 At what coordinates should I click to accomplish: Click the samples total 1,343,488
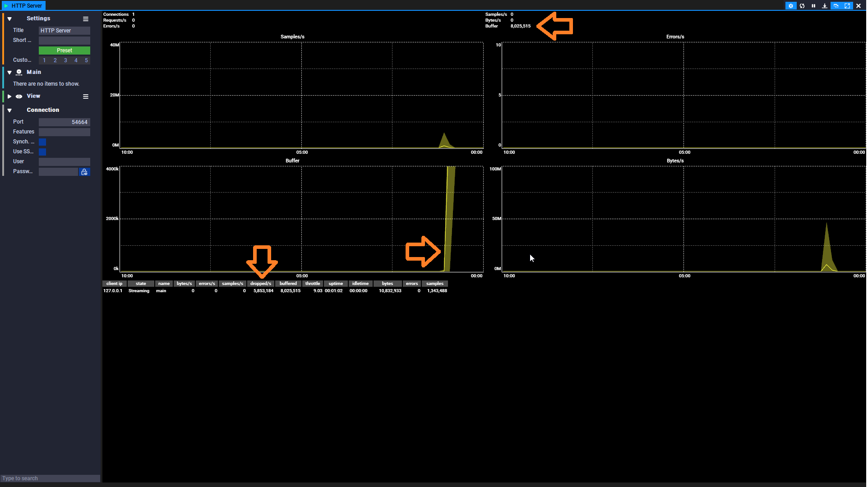[x=437, y=291]
